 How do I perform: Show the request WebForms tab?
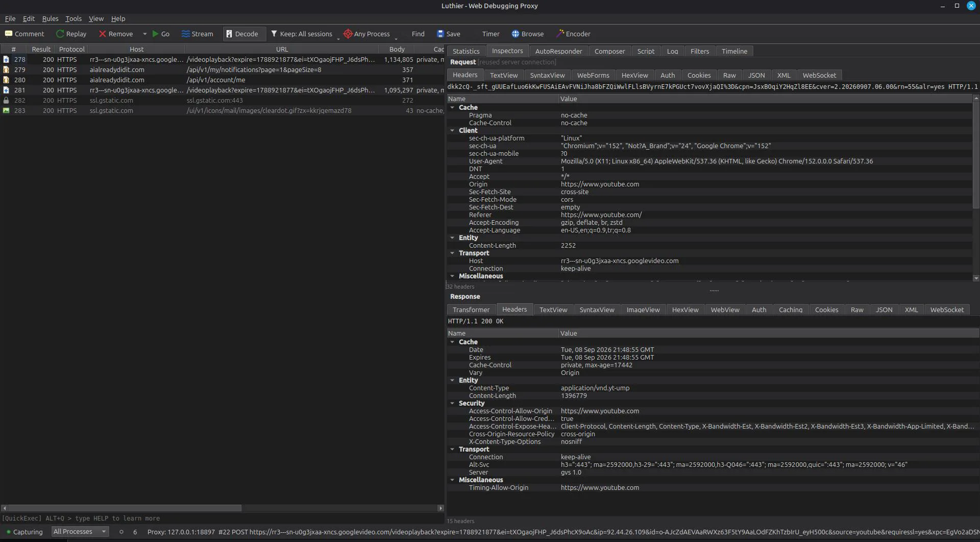click(x=593, y=75)
